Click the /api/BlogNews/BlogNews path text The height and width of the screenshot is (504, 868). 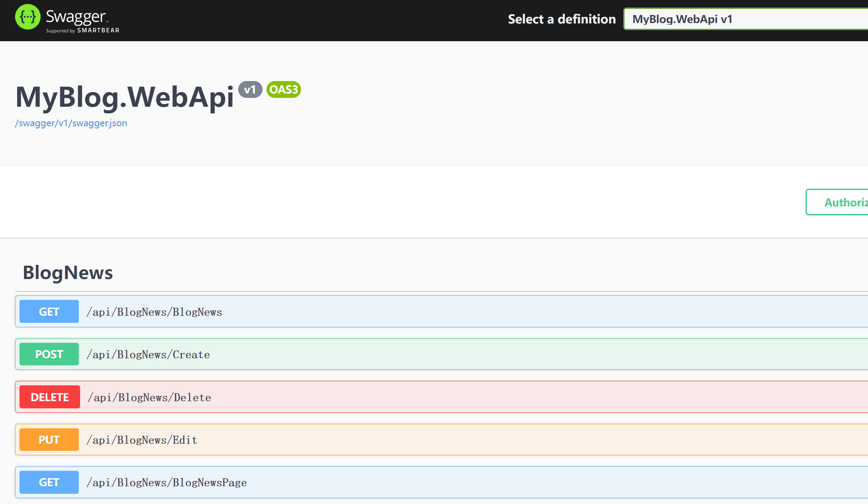pos(154,312)
